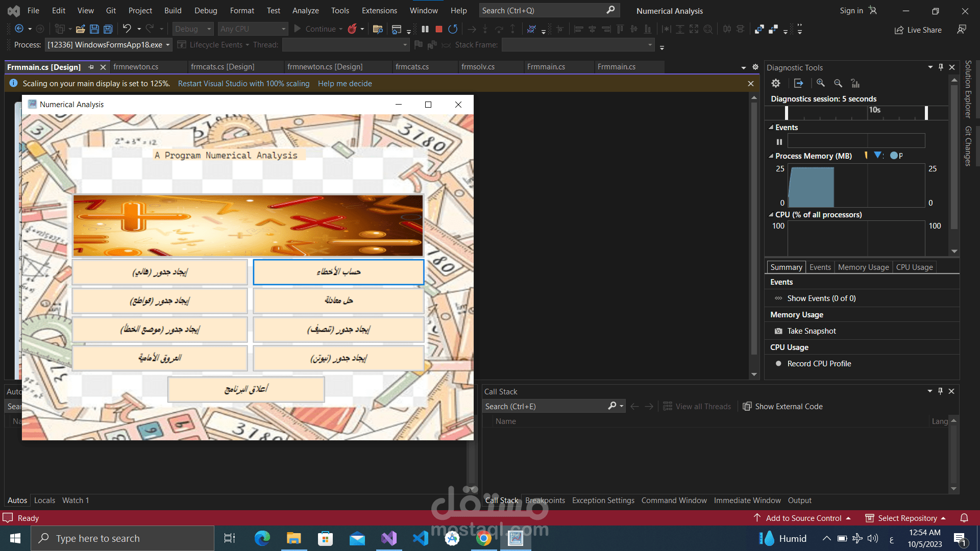This screenshot has width=980, height=551.
Task: Click Restart Visual Studio with 100% scaling link
Action: pos(243,84)
